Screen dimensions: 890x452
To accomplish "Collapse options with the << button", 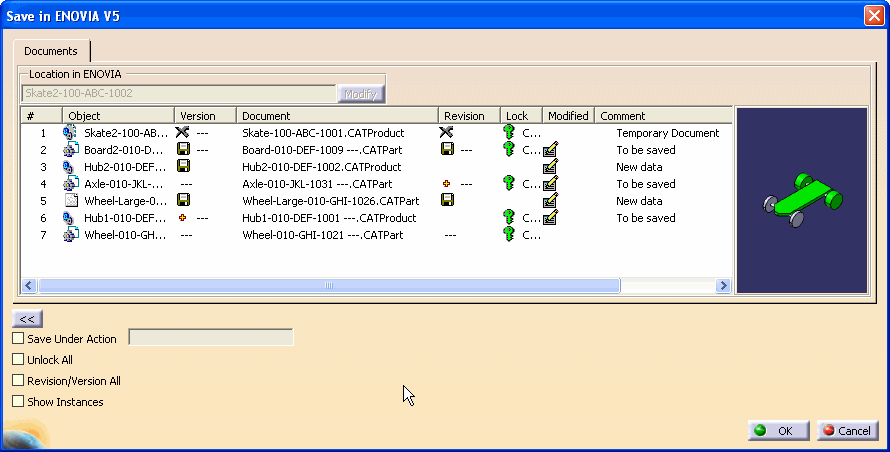I will pyautogui.click(x=27, y=319).
